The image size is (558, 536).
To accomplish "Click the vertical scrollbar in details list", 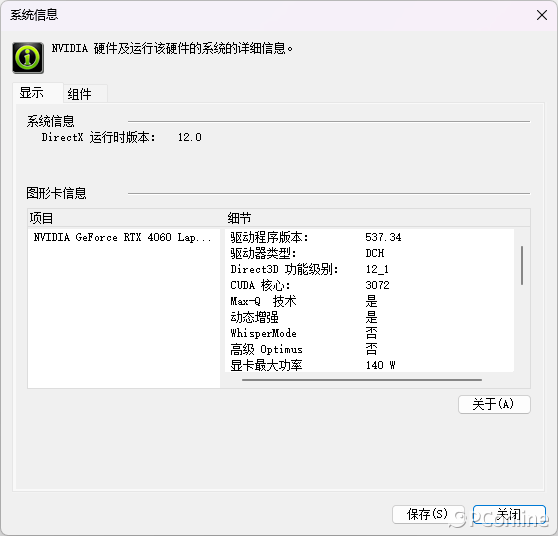I will pos(522,265).
